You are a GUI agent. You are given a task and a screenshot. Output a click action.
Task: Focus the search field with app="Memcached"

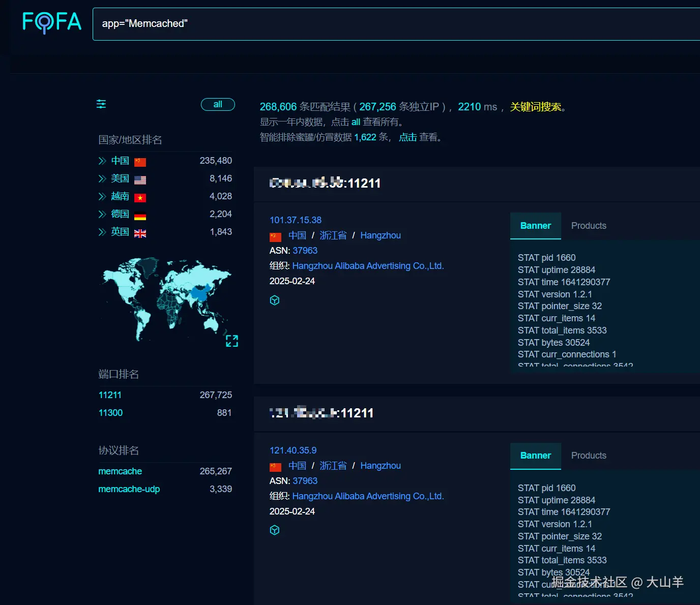396,24
